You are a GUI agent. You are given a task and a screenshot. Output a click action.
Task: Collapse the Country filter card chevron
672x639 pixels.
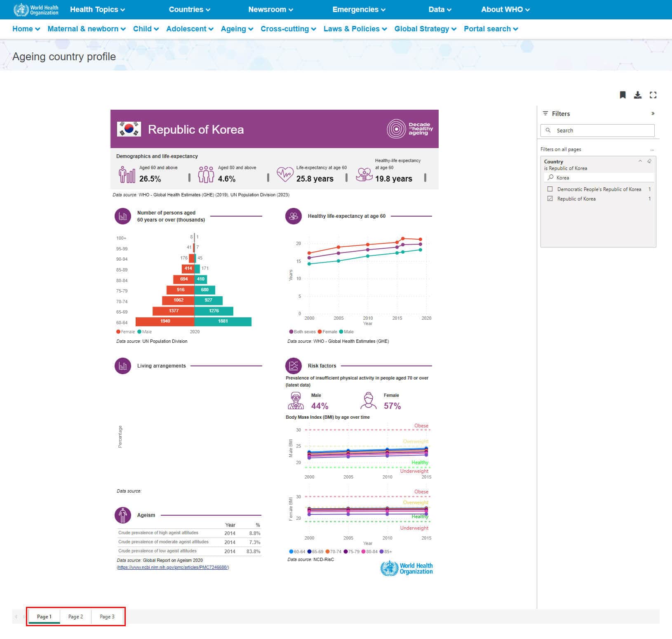tap(640, 161)
